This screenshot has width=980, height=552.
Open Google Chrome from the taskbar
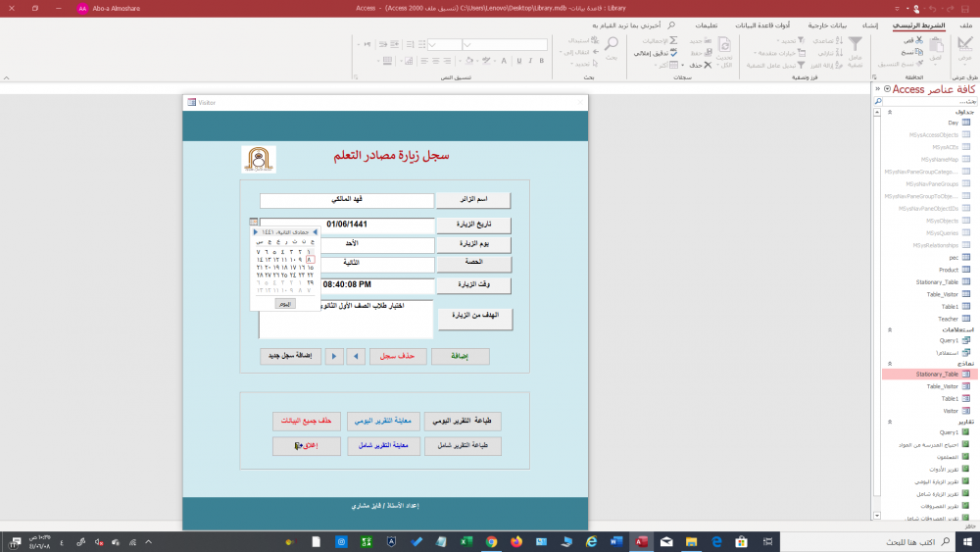(x=491, y=542)
